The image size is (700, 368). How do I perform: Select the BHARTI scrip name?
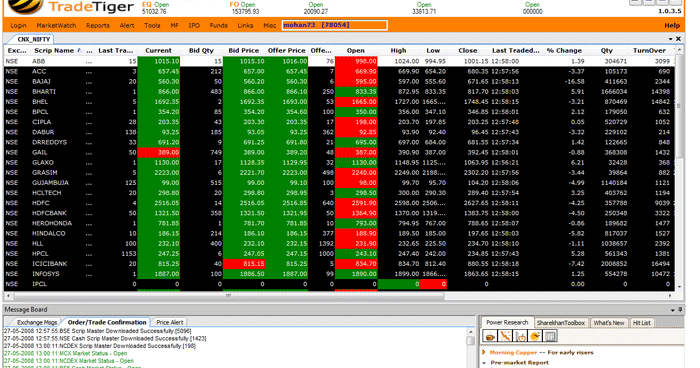click(44, 92)
